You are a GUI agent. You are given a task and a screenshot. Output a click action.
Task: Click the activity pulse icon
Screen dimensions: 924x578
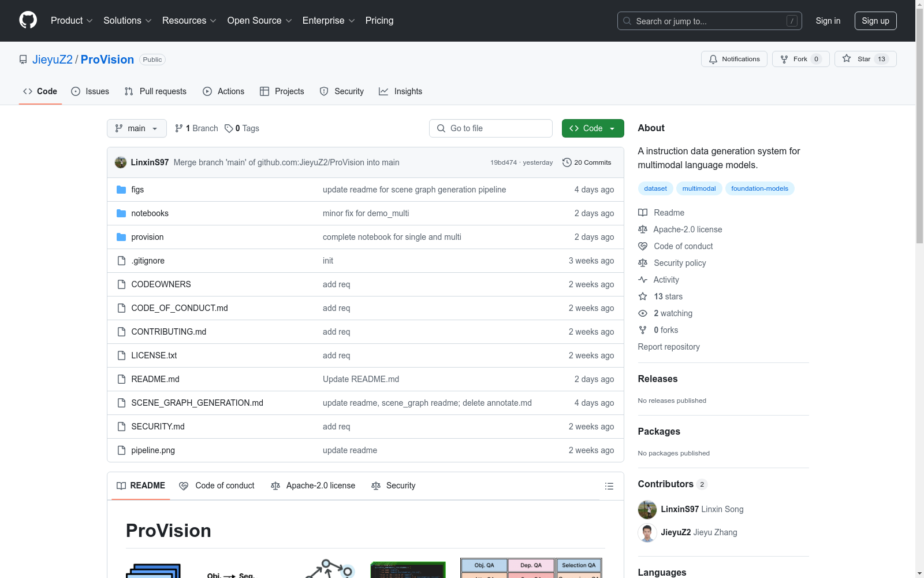tap(643, 280)
